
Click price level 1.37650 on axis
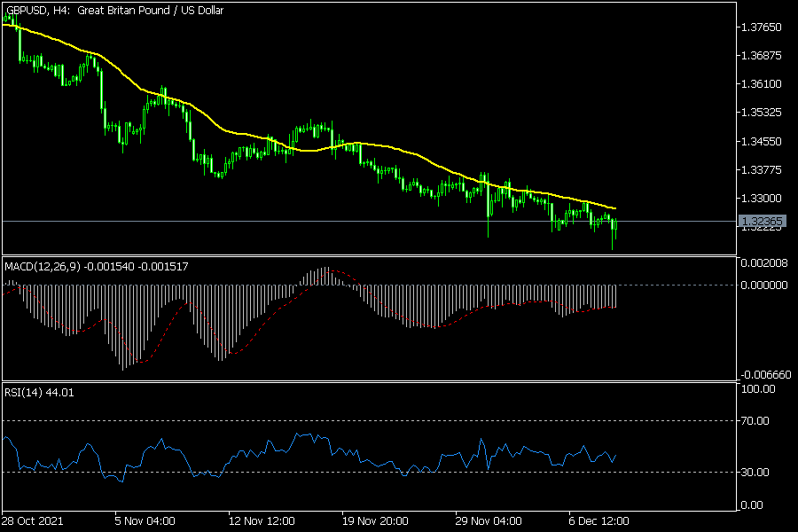coord(762,27)
